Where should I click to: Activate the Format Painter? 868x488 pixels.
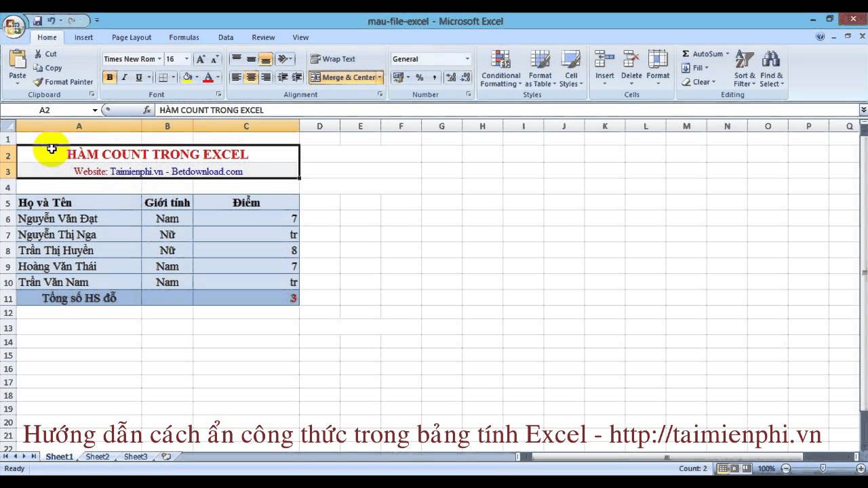63,82
